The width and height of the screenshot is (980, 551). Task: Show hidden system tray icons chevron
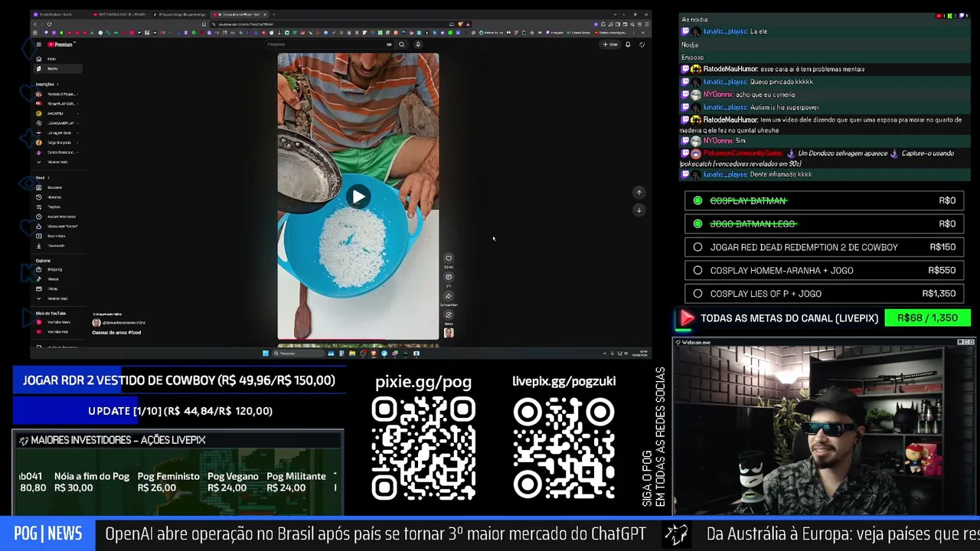[x=605, y=354]
